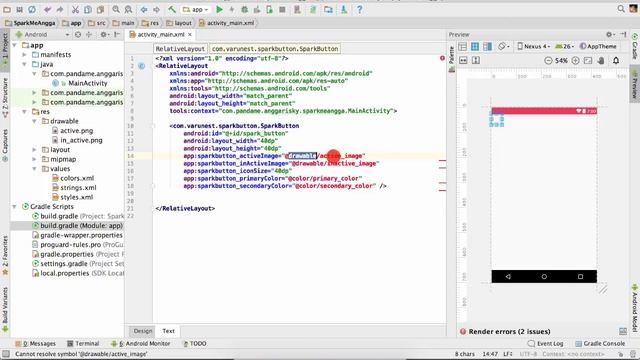Viewport: 640px width, 360px height.
Task: Hide the Project panel with the hide icon
Action: tap(117, 35)
